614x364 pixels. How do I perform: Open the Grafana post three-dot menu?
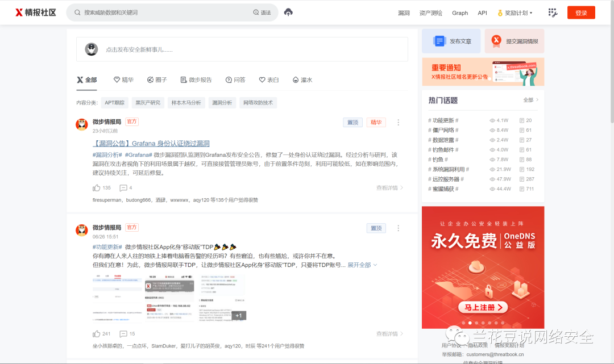click(x=398, y=123)
